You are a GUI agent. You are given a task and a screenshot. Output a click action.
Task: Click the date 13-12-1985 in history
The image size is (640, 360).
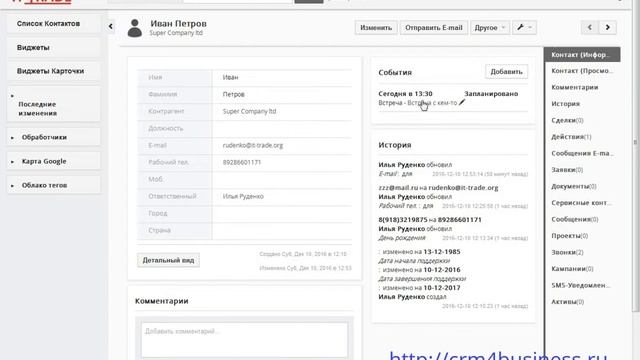[x=442, y=252]
